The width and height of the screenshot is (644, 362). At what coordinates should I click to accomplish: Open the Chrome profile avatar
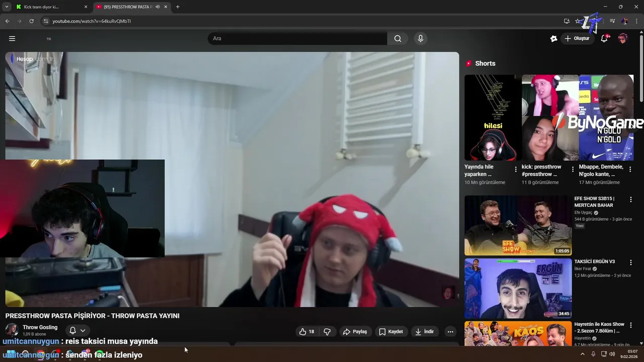click(x=624, y=21)
